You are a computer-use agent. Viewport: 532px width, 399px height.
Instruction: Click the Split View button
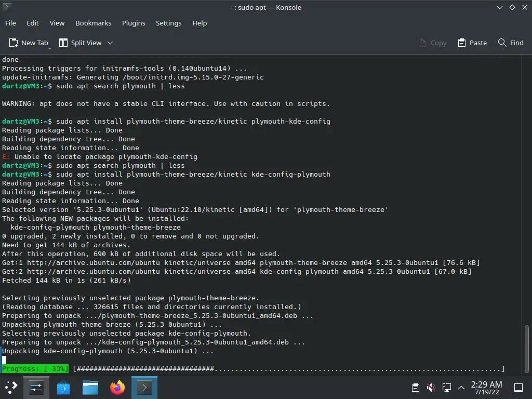click(81, 43)
